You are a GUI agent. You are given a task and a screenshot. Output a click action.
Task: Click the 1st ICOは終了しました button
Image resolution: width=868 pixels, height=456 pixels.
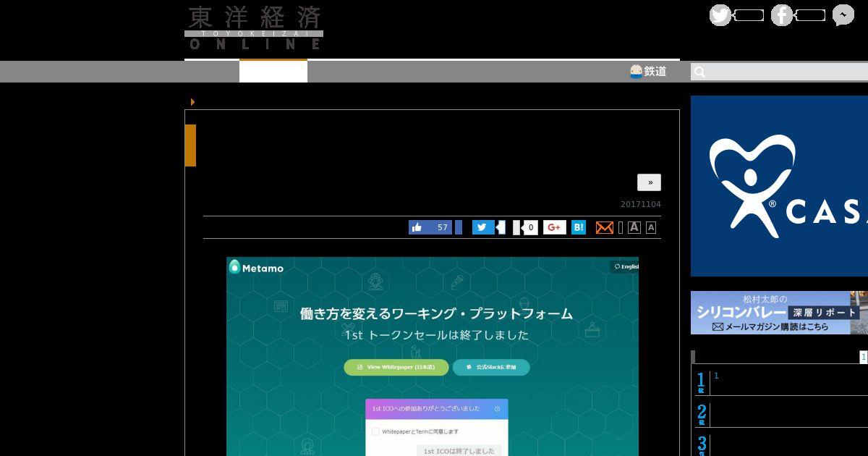click(459, 450)
